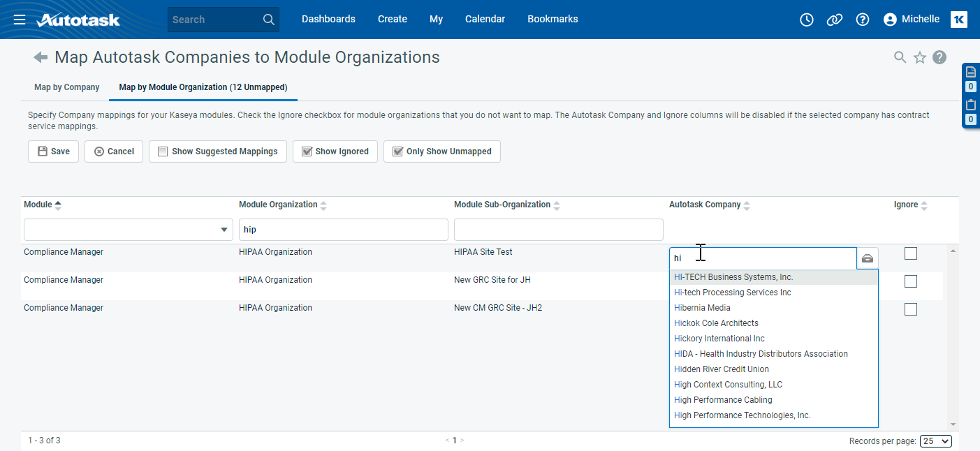
Task: Click the Save button
Action: 54,151
